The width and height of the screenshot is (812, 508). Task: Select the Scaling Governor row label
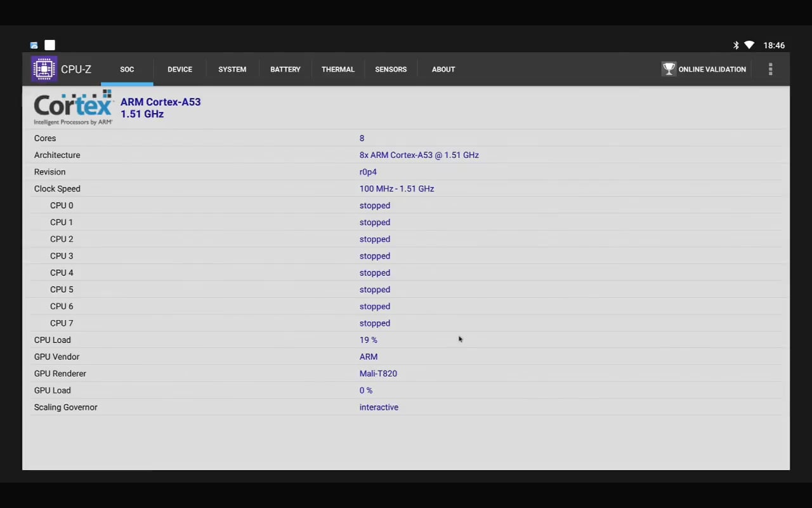(x=66, y=408)
